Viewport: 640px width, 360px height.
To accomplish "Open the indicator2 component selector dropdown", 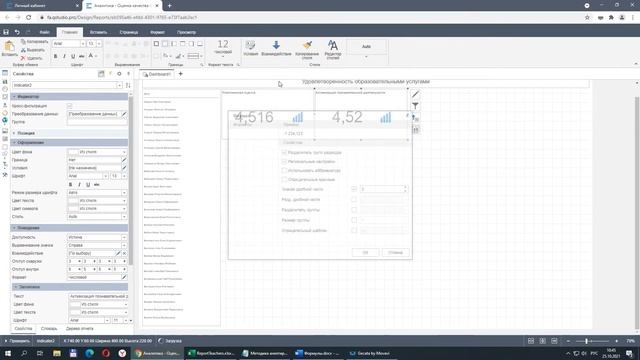I will pos(119,85).
